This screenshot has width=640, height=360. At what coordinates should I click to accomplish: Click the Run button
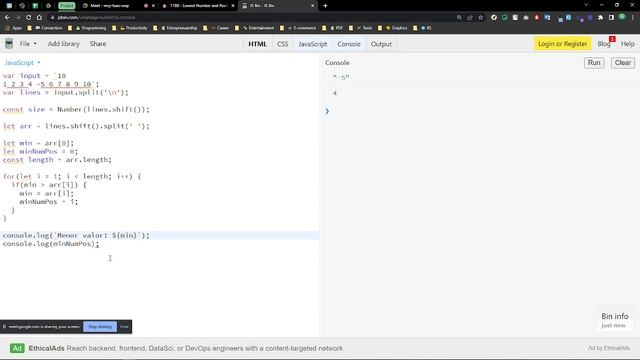pos(594,63)
